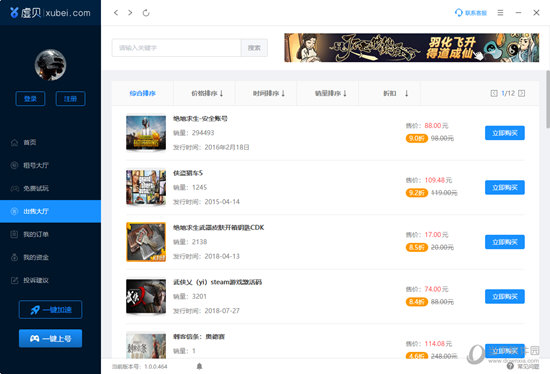Image resolution: width=550 pixels, height=374 pixels.
Task: Open the 绝地求生 安全账号 thumbnail
Action: coord(146,133)
